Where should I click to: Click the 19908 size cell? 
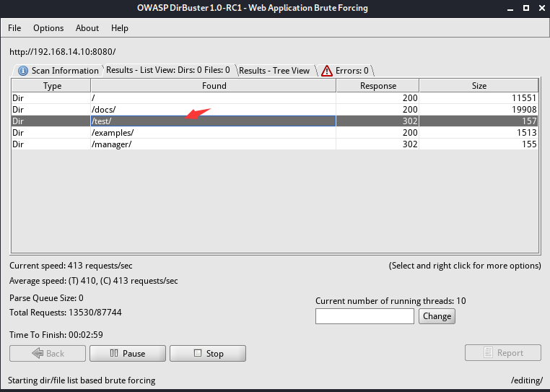479,110
